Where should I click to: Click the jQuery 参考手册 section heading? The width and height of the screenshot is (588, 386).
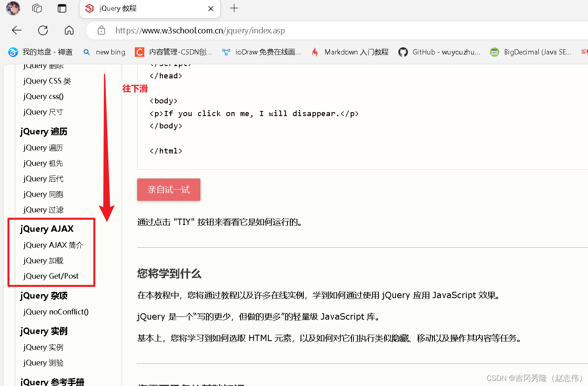coord(52,382)
